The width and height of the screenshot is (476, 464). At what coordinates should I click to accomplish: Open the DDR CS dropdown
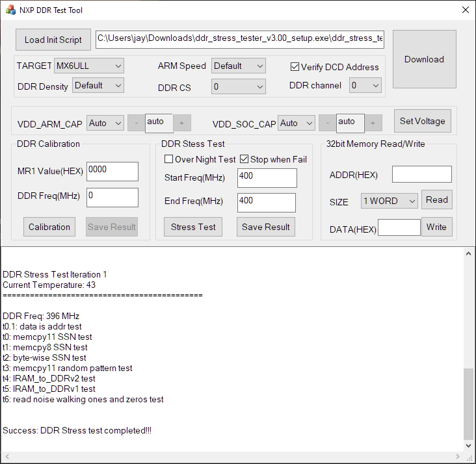pyautogui.click(x=238, y=86)
